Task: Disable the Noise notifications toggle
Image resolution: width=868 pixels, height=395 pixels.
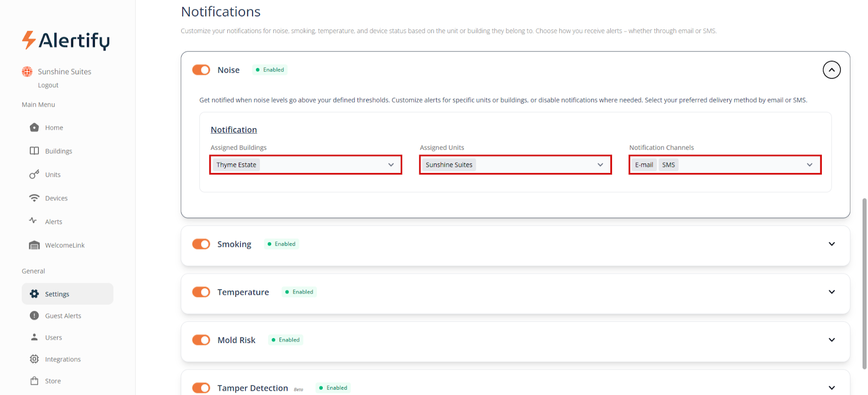Action: [x=201, y=70]
